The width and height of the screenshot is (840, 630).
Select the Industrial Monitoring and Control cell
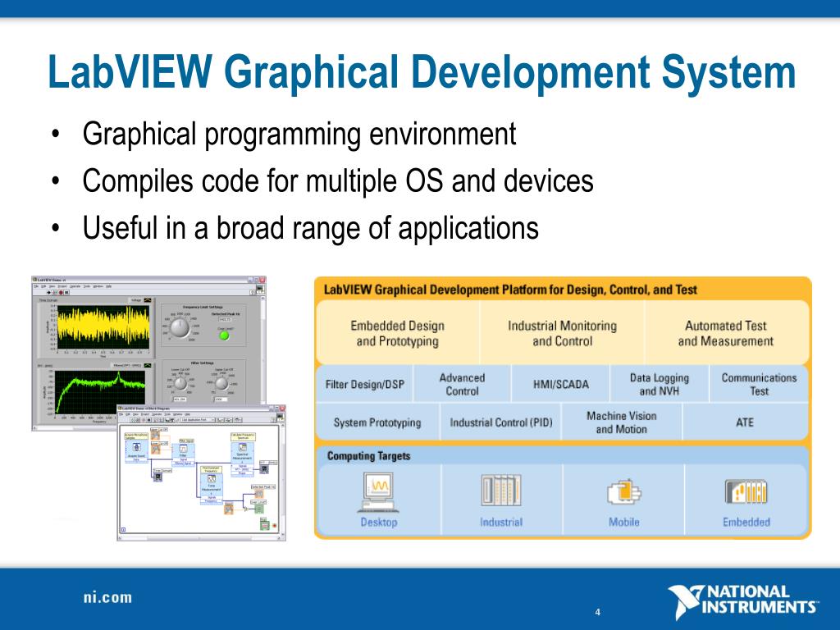pyautogui.click(x=562, y=333)
